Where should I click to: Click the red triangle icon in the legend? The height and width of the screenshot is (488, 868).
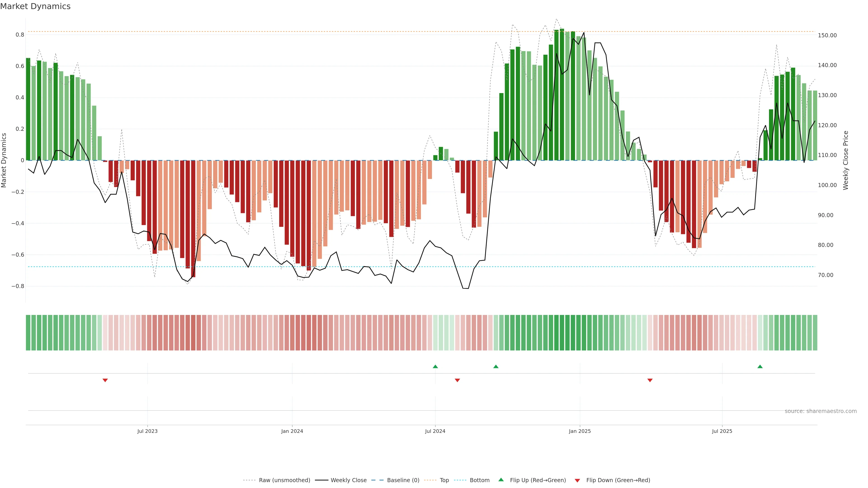577,481
